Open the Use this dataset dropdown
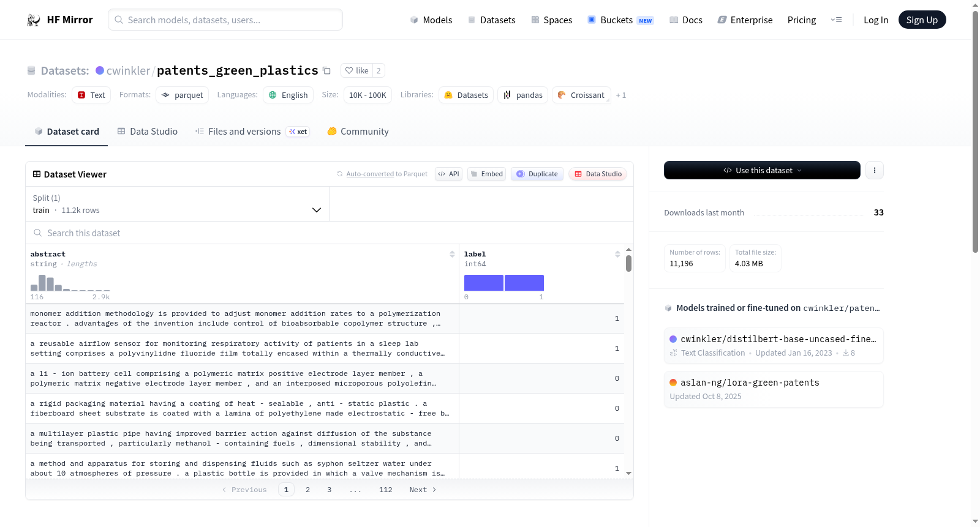 762,170
